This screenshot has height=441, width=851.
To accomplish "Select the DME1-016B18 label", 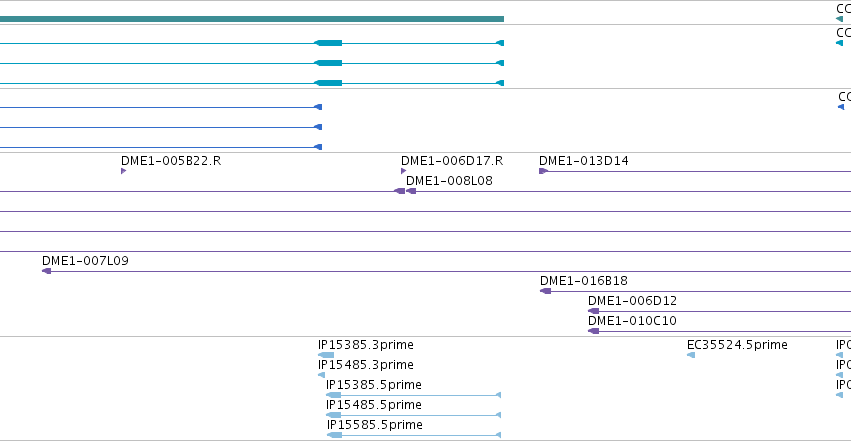I will 584,280.
